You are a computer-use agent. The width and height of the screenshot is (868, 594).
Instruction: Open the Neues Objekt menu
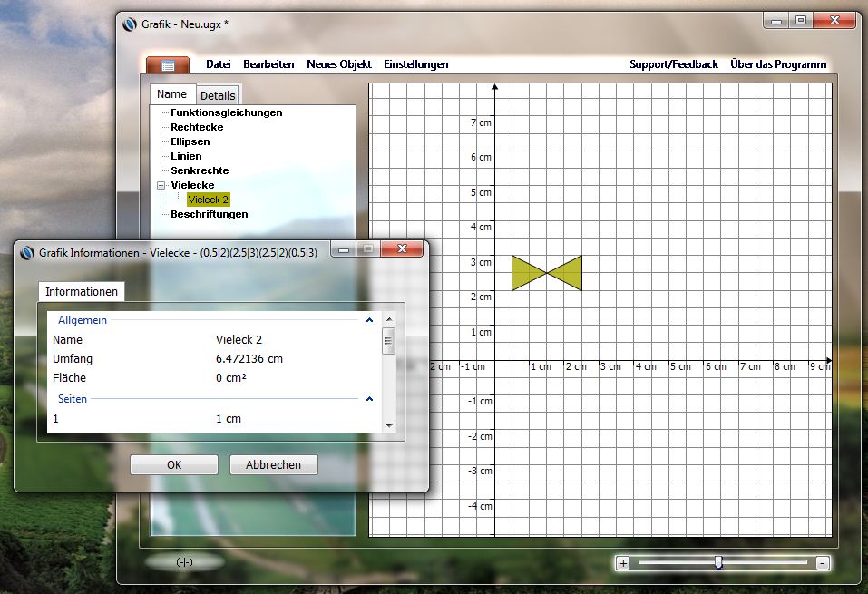pos(339,64)
